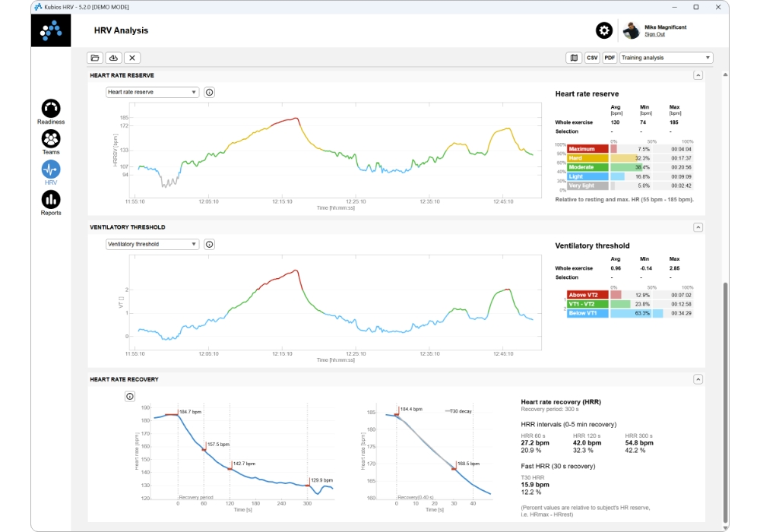Screen dimensions: 760x532
Task: Click the Above VT2 red swatch
Action: pyautogui.click(x=587, y=295)
